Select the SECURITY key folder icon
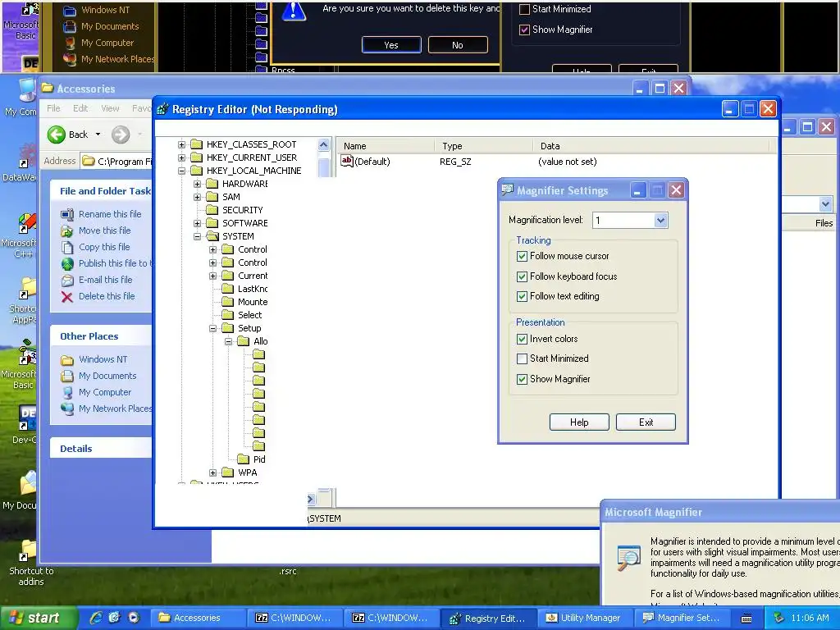The image size is (840, 630). (x=212, y=210)
